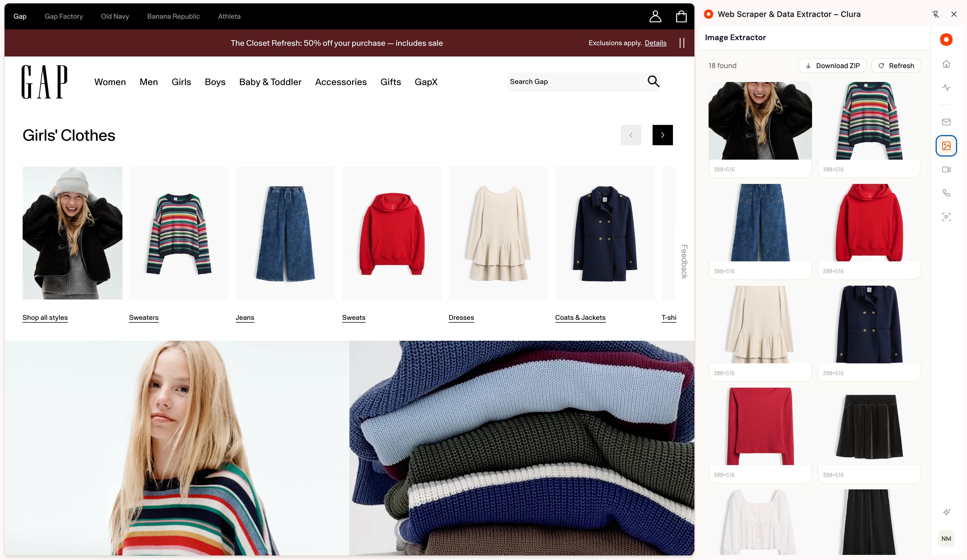Image resolution: width=967 pixels, height=560 pixels.
Task: Open the Gap account profile icon
Action: coord(655,16)
